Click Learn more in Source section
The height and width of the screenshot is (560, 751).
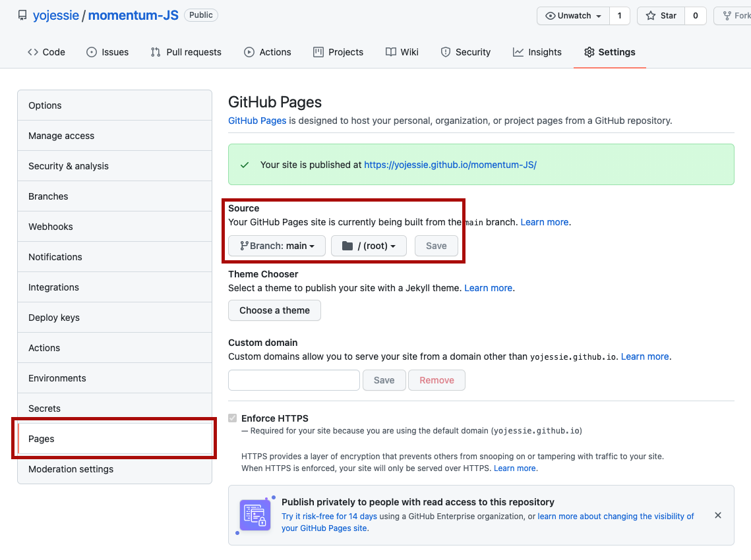coord(545,222)
